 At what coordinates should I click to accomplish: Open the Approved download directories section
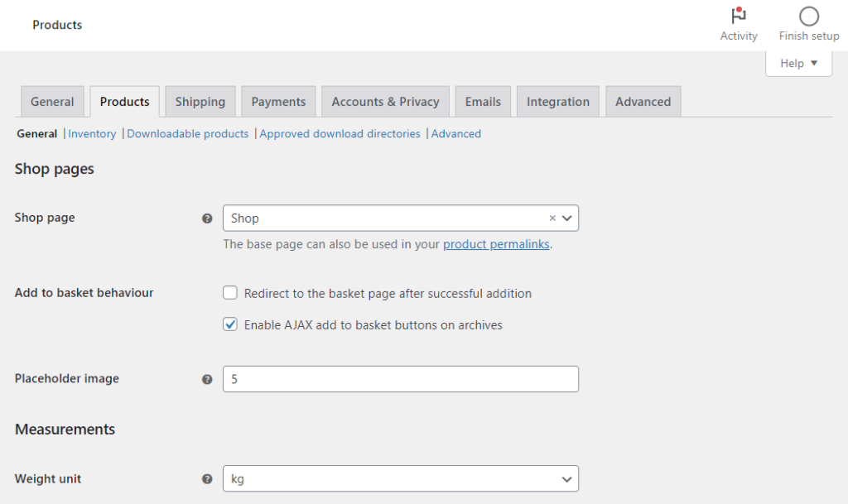point(340,133)
